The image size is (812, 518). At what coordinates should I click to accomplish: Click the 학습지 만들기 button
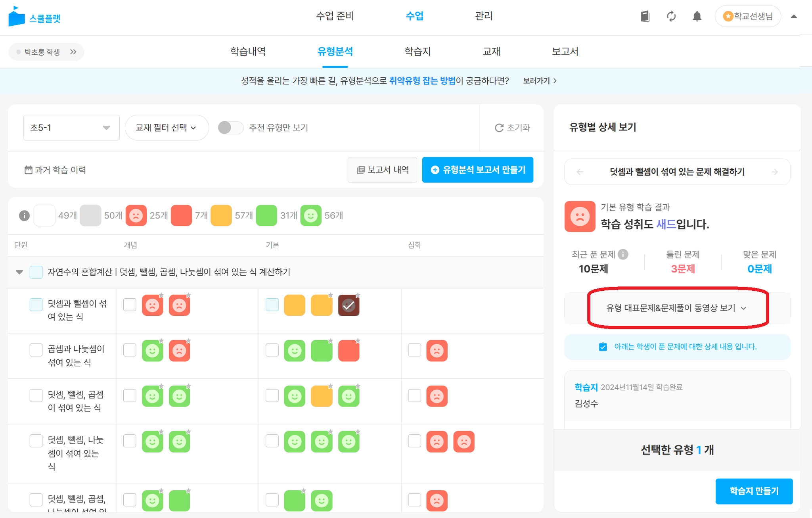pyautogui.click(x=754, y=491)
